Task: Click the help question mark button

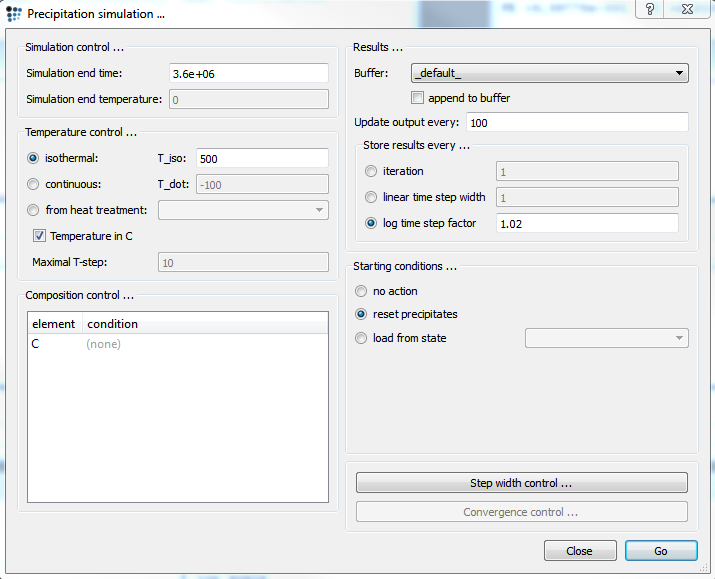Action: click(x=650, y=9)
